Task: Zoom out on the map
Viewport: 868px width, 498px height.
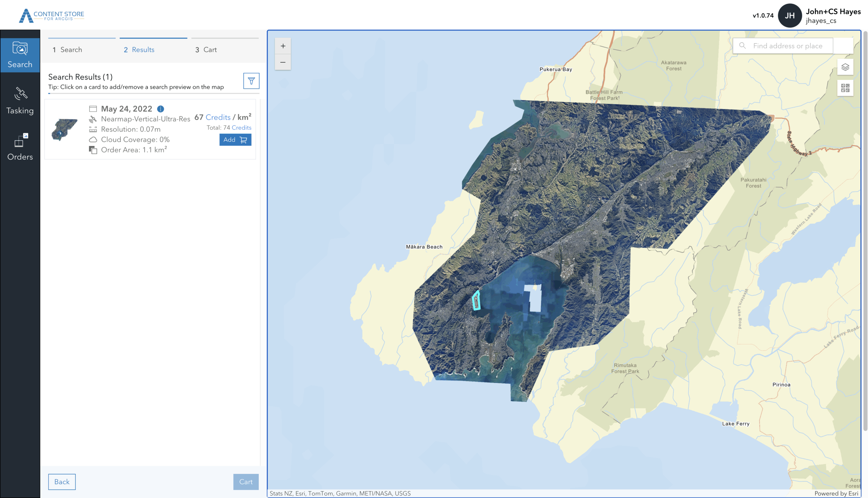Action: coord(283,62)
